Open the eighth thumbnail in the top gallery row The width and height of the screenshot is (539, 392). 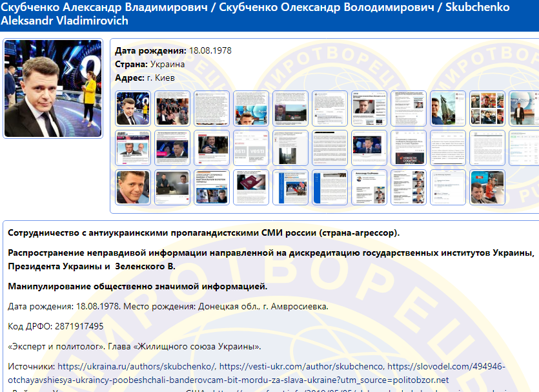pyautogui.click(x=409, y=108)
